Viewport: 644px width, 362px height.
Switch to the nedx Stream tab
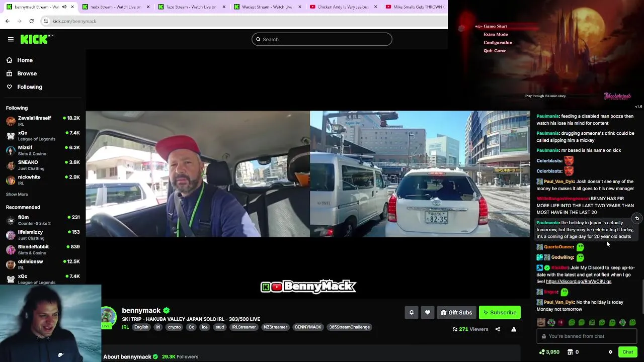pos(116,7)
